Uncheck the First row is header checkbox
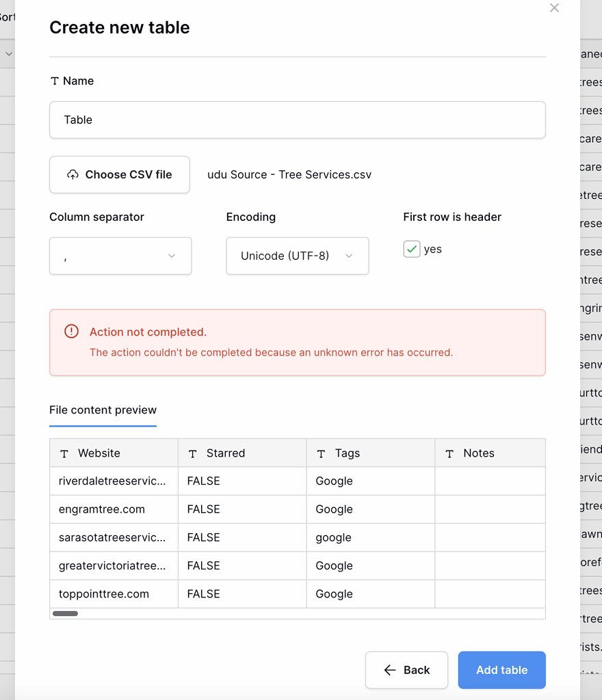 pyautogui.click(x=411, y=249)
